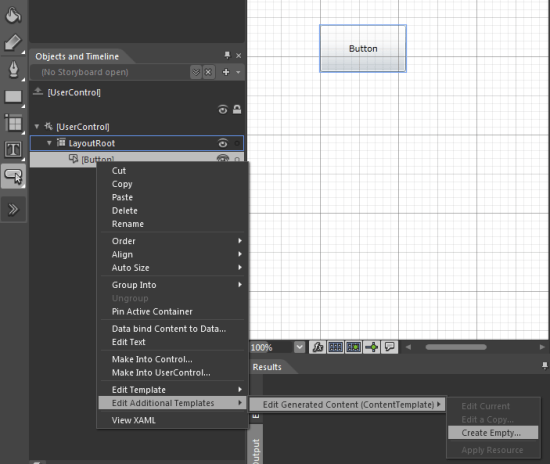
Task: Click the effects fx icon near zoom
Action: coord(318,347)
